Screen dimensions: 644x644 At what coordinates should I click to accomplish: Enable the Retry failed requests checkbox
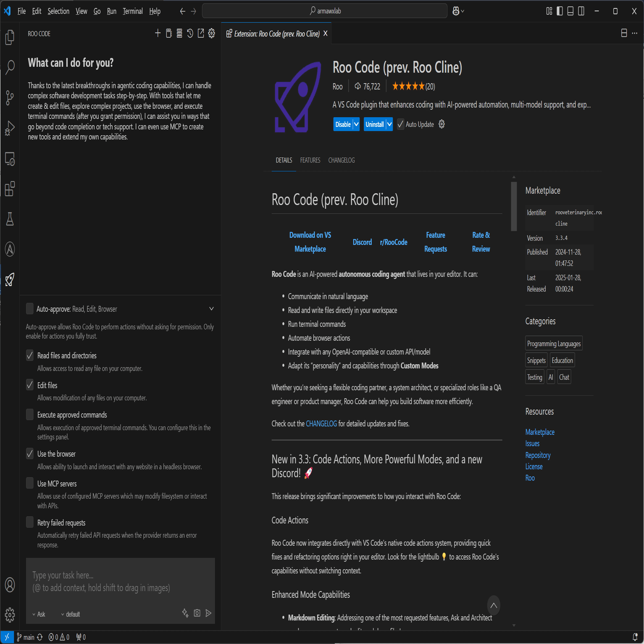30,523
